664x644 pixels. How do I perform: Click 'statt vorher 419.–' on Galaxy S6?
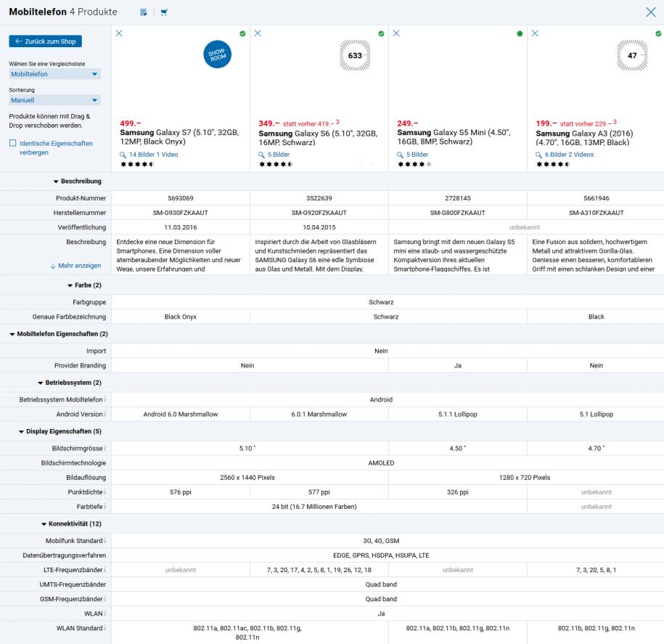(308, 123)
